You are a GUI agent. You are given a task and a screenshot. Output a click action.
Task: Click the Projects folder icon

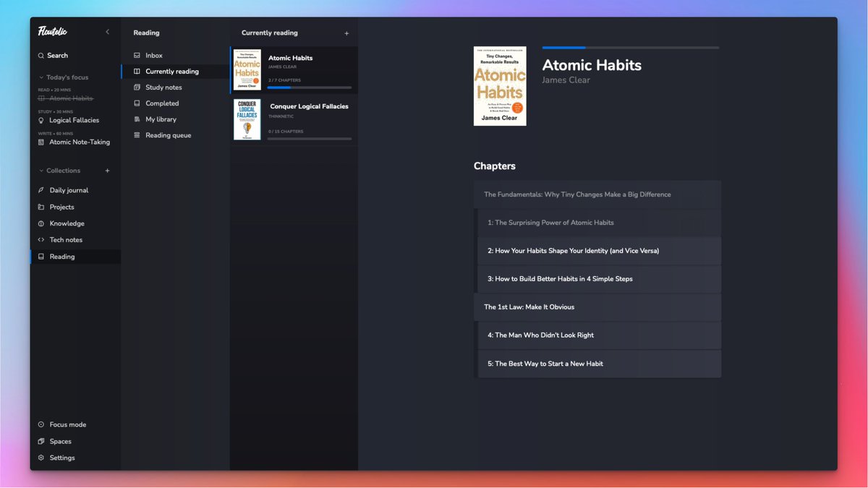(x=41, y=207)
